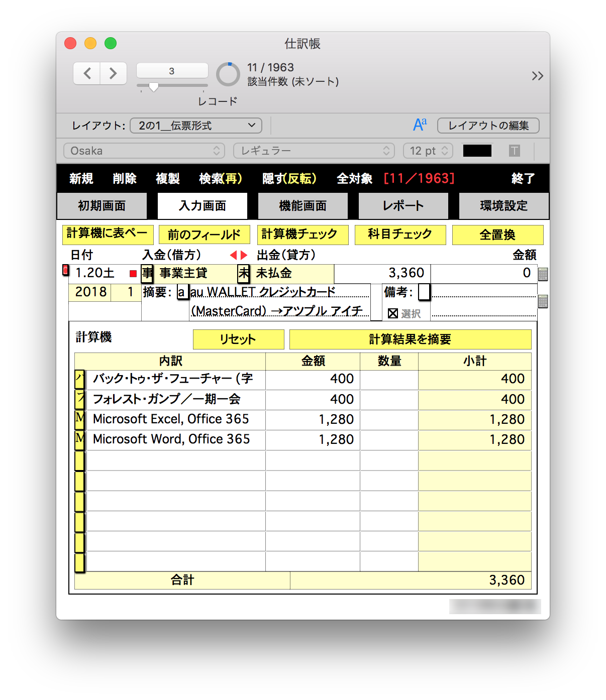This screenshot has height=700, width=606.
Task: Open the Osaka font dropdown
Action: click(x=143, y=151)
